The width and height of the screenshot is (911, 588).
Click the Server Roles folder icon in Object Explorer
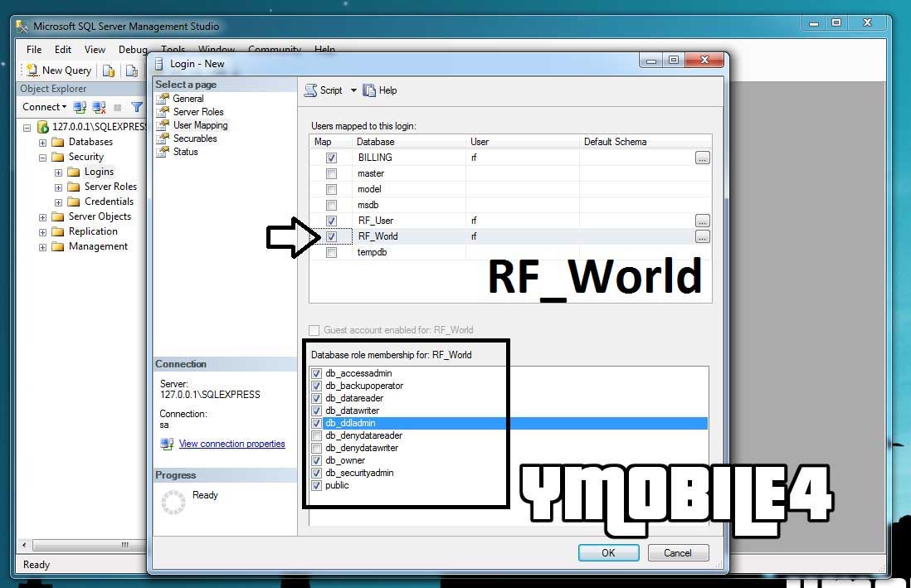point(73,187)
